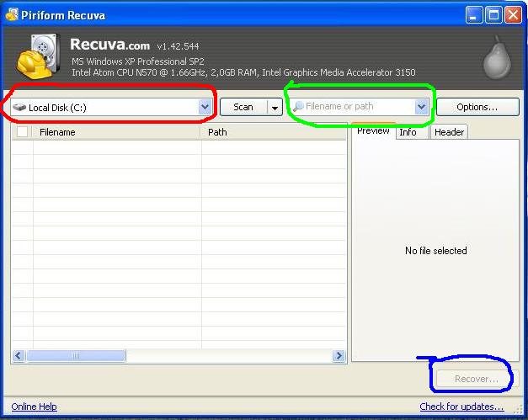Sort by the Path column header
This screenshot has width=528, height=420.
click(274, 132)
